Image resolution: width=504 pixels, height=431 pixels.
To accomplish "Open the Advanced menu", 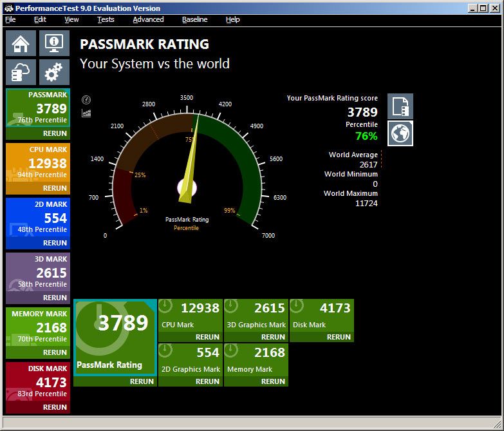I will tap(148, 19).
